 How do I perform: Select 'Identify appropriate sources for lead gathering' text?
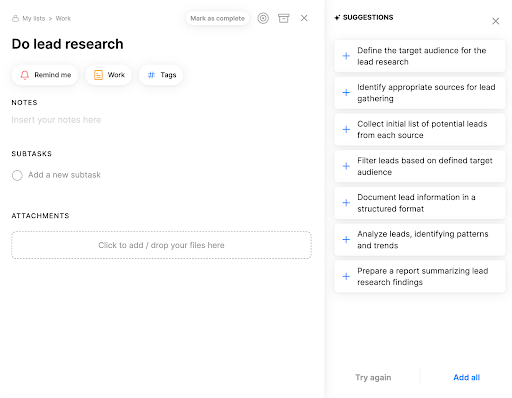(x=426, y=93)
